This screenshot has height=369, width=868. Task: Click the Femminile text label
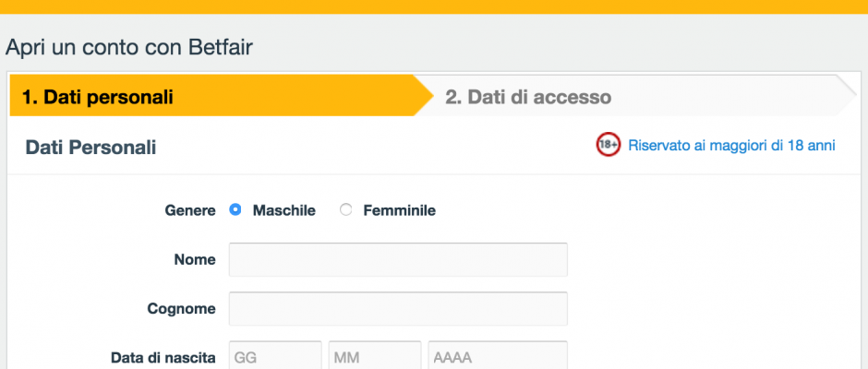pos(399,210)
